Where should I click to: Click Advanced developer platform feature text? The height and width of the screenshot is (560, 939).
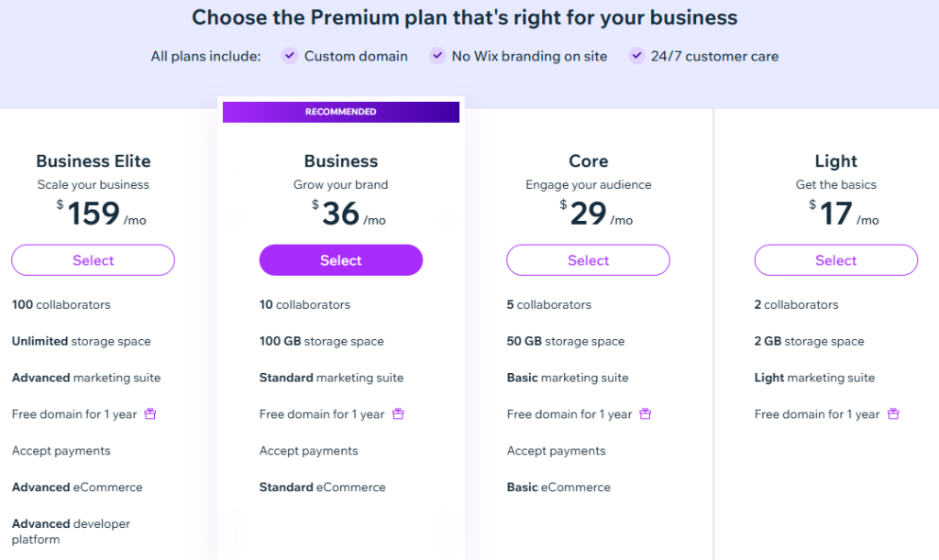click(x=71, y=532)
